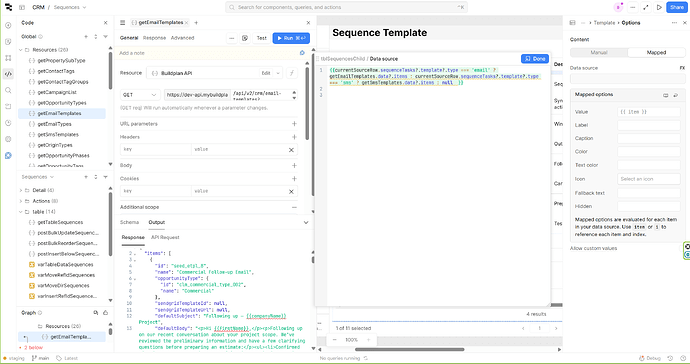Image resolution: width=690 pixels, height=364 pixels.
Task: Open the query more options ellipsis button
Action: tap(232, 38)
